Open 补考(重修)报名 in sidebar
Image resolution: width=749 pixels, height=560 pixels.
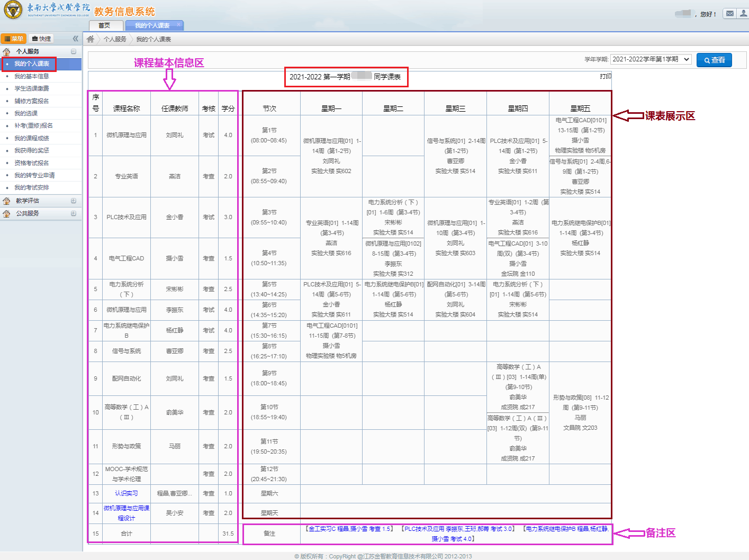tap(33, 125)
